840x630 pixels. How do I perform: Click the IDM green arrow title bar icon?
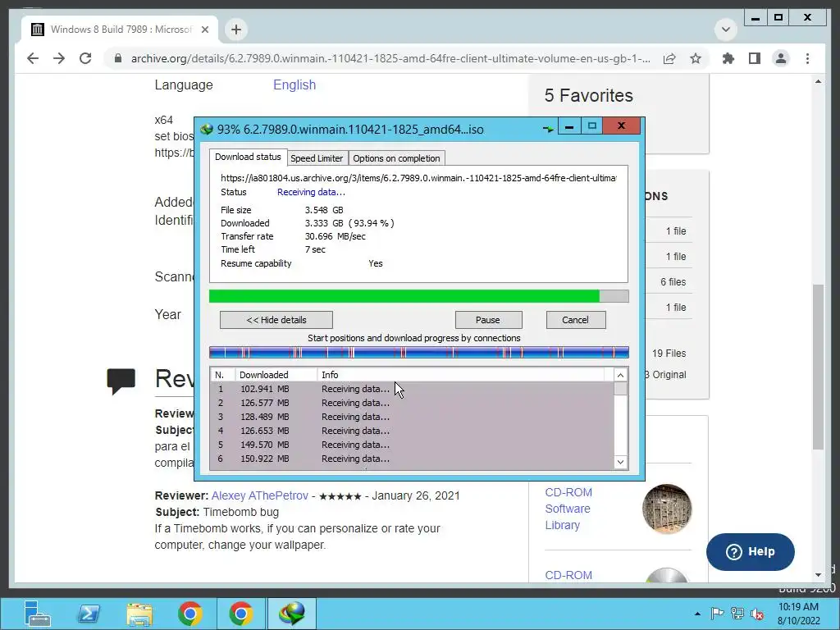(x=547, y=129)
